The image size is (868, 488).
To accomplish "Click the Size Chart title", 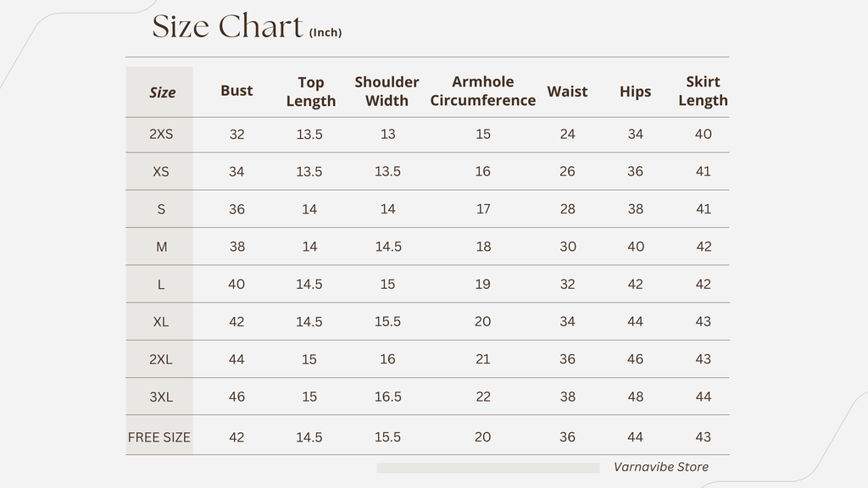I will [227, 26].
